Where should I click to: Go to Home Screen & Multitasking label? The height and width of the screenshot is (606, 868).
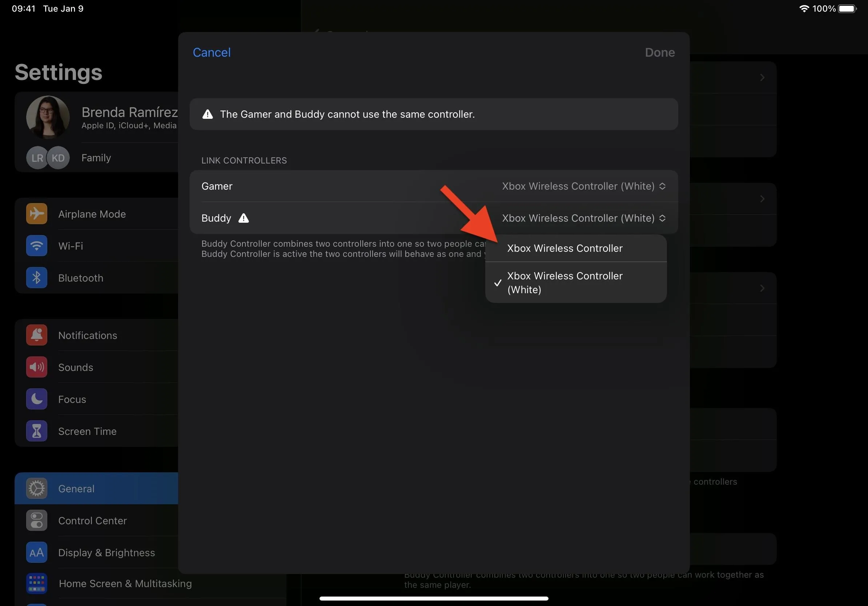tap(125, 584)
